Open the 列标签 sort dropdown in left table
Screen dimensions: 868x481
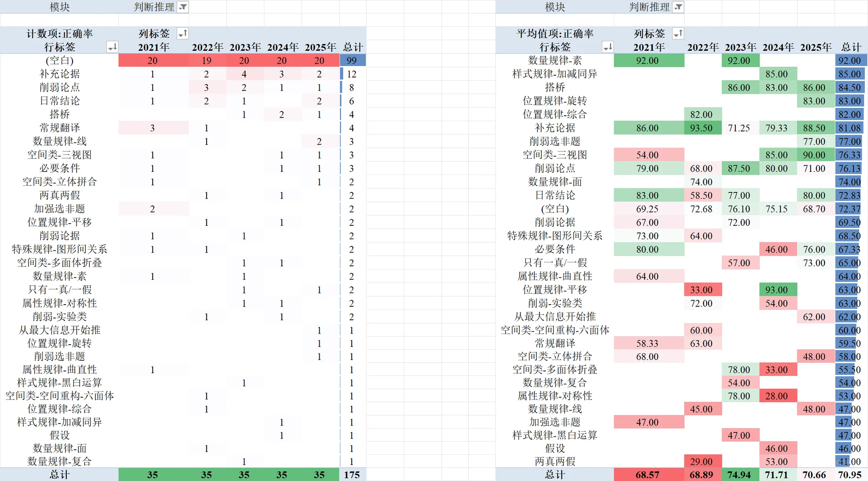[x=182, y=33]
